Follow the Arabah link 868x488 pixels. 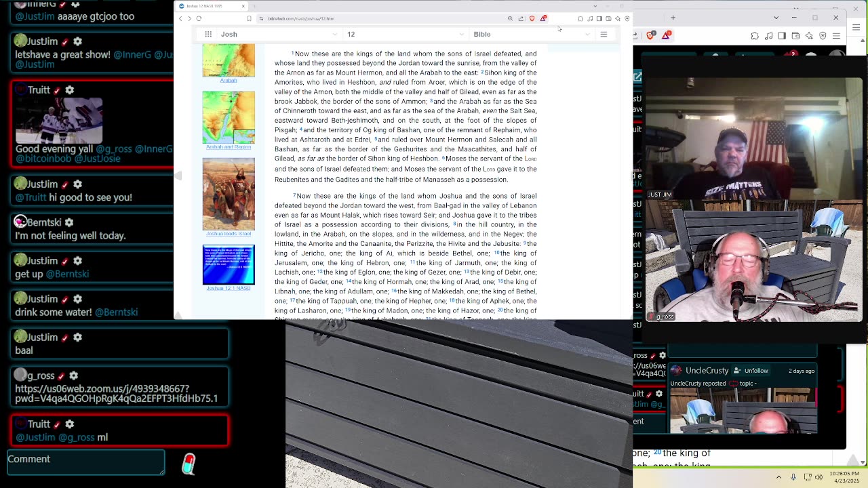click(229, 81)
